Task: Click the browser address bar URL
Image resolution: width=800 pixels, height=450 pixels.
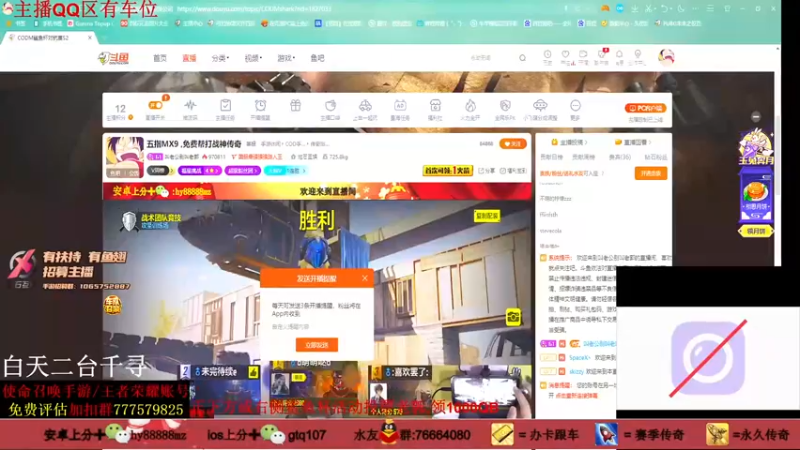Action: click(x=254, y=9)
